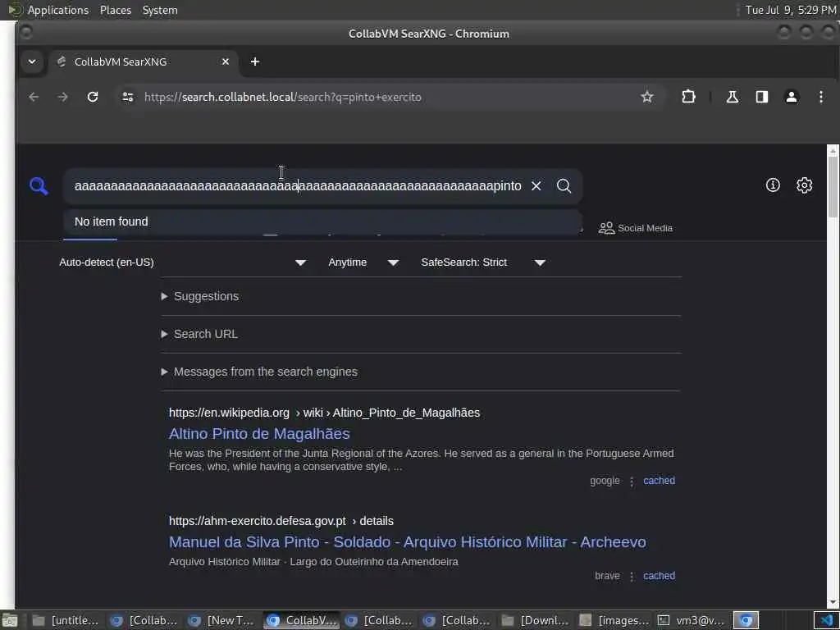This screenshot has height=630, width=840.
Task: Select the Social Media category tab
Action: (x=636, y=228)
